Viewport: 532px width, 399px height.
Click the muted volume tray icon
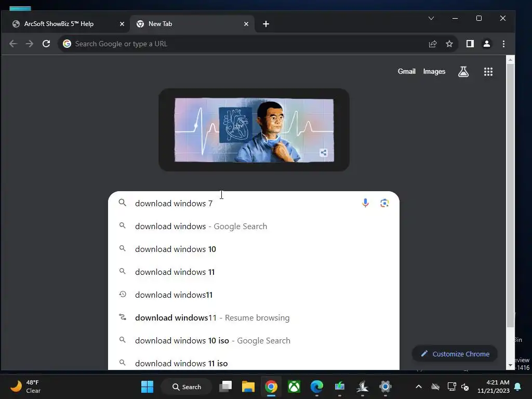(465, 387)
